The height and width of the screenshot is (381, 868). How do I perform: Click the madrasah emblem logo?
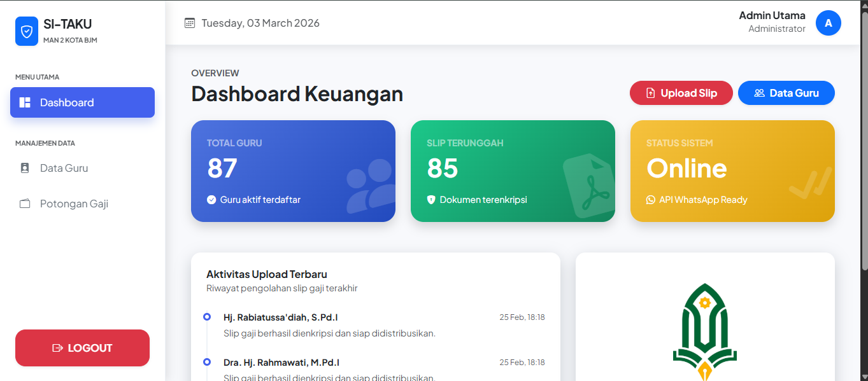tap(704, 332)
